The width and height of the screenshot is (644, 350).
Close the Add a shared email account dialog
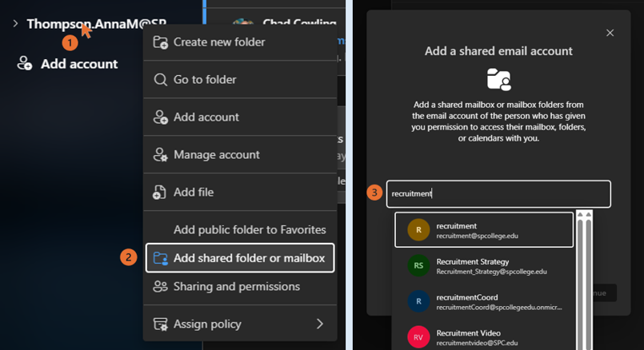point(610,33)
